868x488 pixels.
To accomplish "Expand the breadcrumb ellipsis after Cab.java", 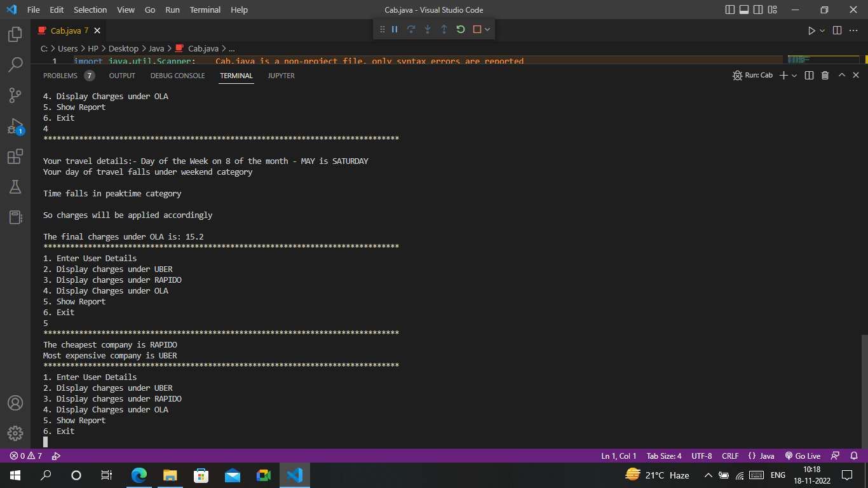I will tap(232, 48).
